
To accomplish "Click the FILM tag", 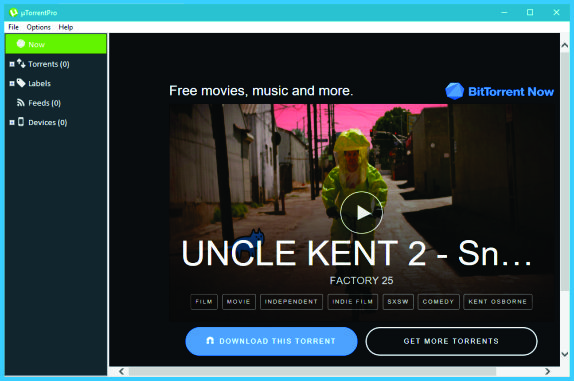I will click(x=204, y=302).
